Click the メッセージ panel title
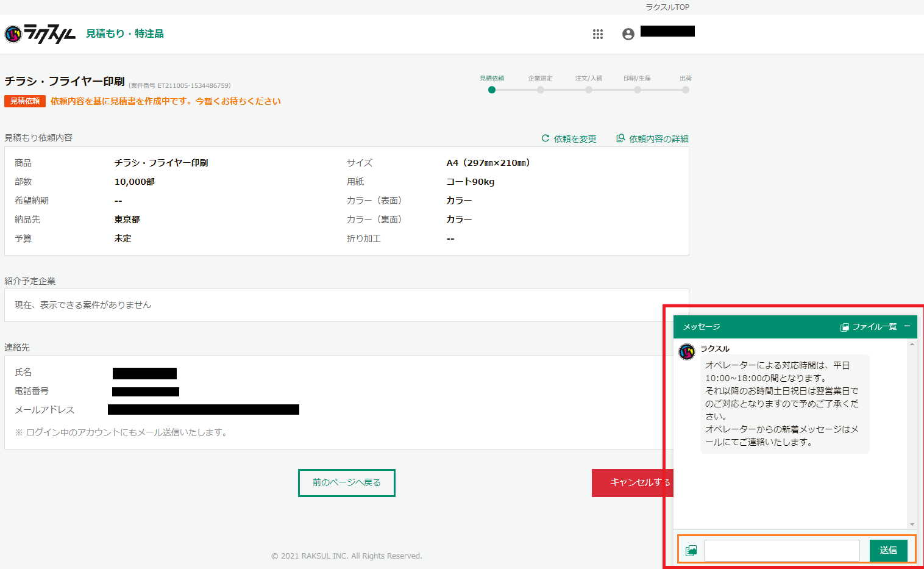Viewport: 924px width, 569px height. tap(702, 327)
